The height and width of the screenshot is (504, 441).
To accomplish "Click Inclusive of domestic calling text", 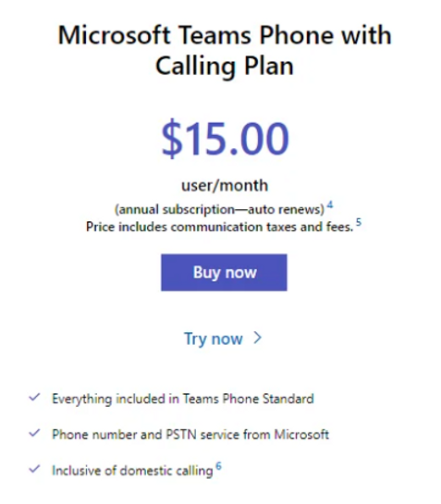I will [x=132, y=471].
